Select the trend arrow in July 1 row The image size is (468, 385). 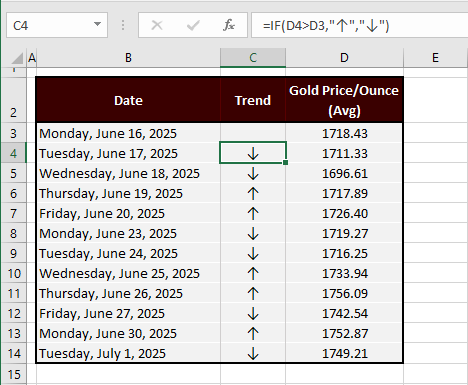tap(253, 353)
